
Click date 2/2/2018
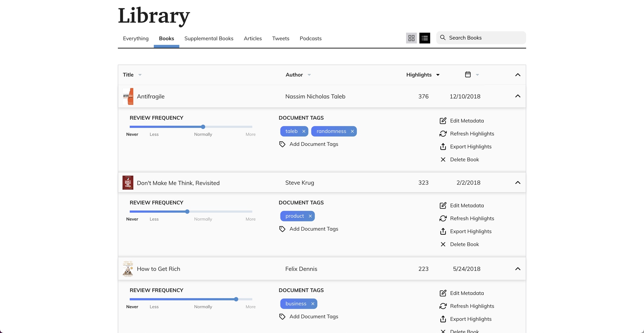[469, 183]
